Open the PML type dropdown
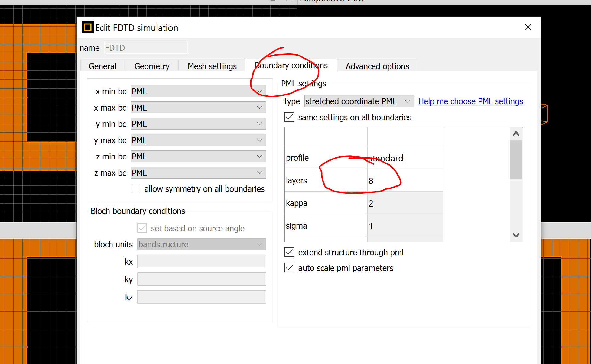The width and height of the screenshot is (591, 364). point(359,101)
